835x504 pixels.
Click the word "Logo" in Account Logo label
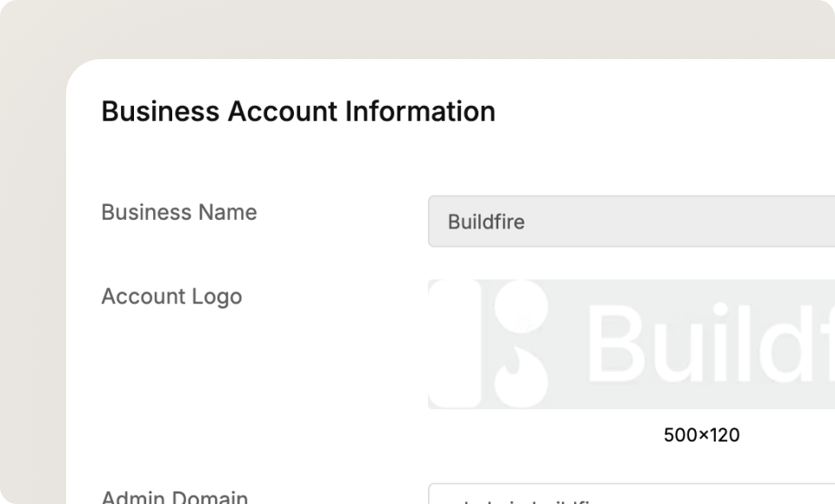tap(219, 296)
